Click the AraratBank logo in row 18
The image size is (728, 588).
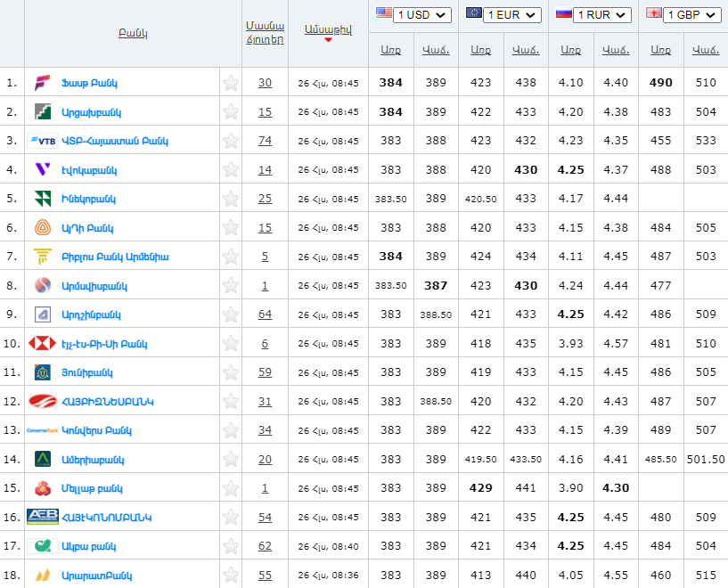(x=43, y=576)
